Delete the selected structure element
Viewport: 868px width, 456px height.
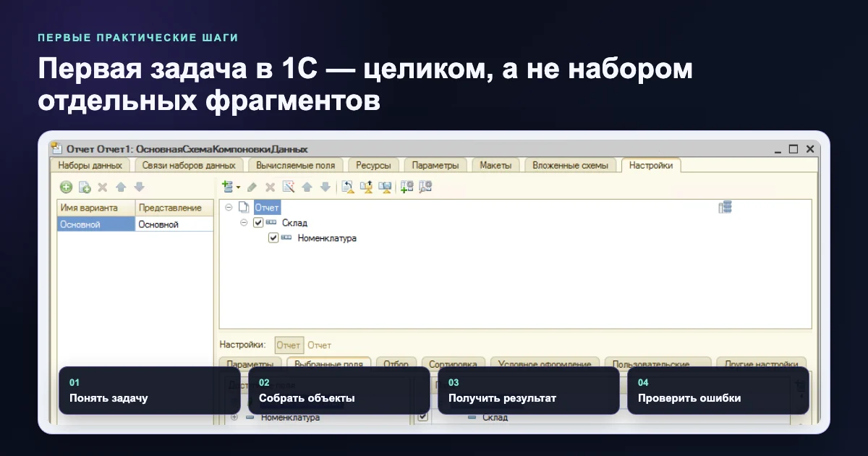tap(270, 187)
